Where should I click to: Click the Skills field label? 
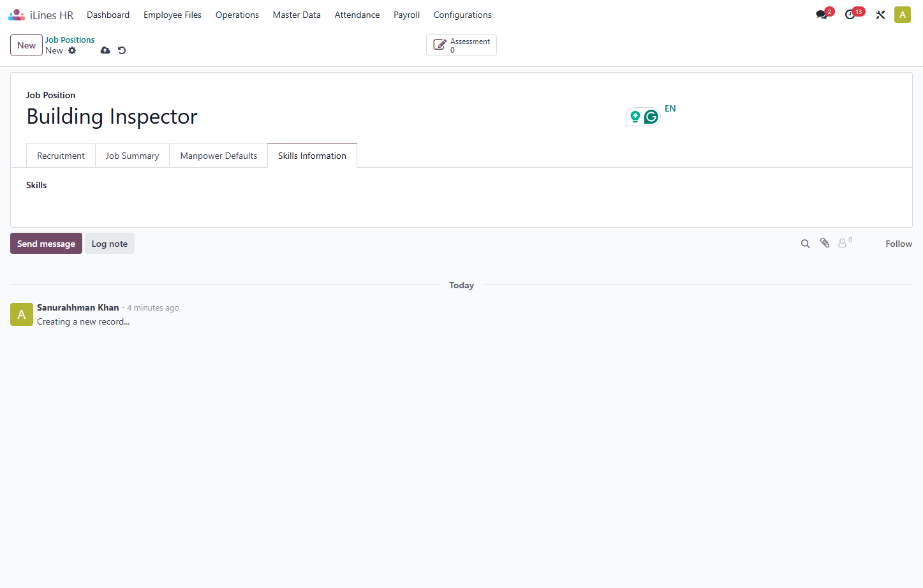36,185
